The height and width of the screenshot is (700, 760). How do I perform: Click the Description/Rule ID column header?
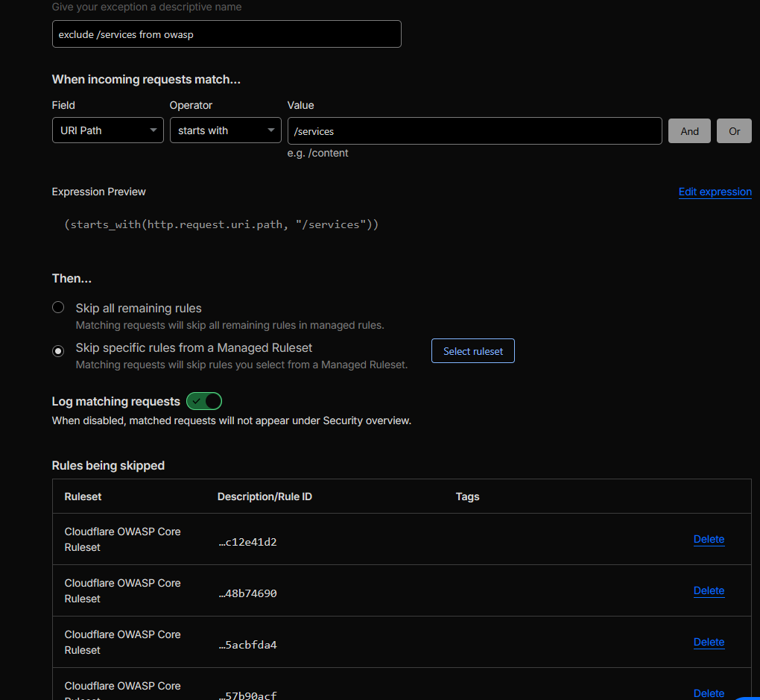click(265, 496)
